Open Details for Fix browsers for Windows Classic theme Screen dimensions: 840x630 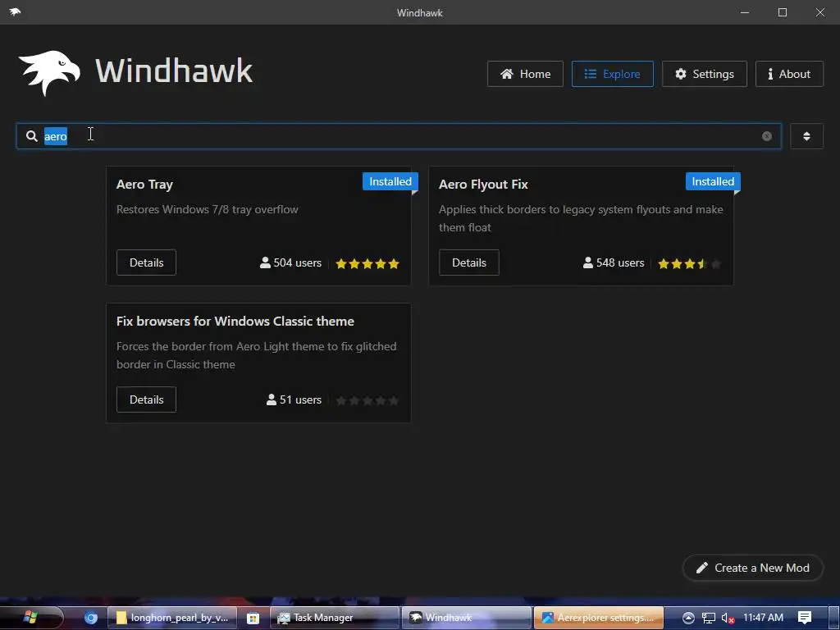pyautogui.click(x=146, y=399)
